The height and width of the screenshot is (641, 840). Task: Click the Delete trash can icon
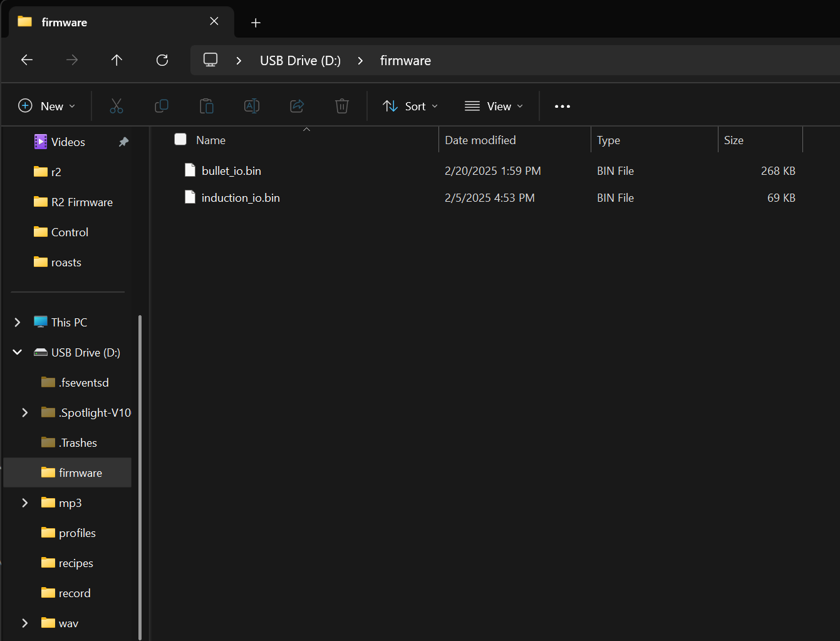(342, 106)
